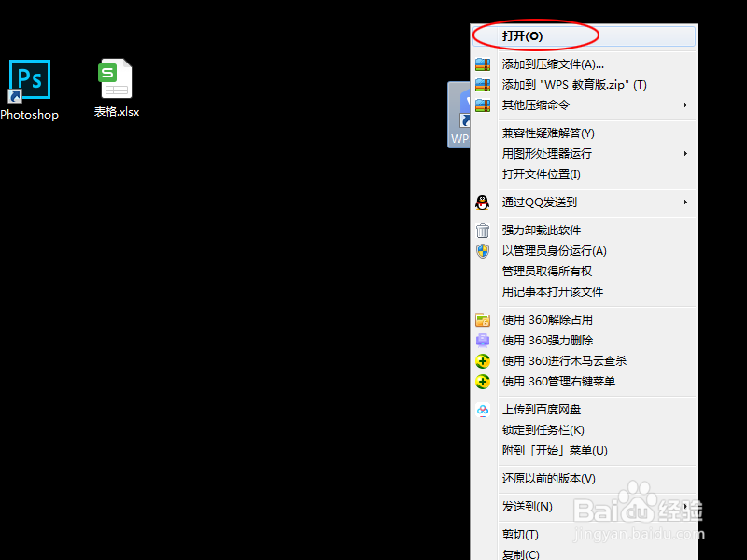
Task: Click the 360 icon beside 管理右键菜单
Action: [483, 382]
